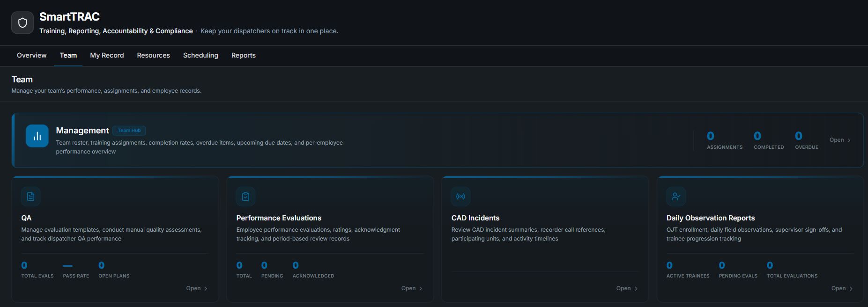Click the PASS RATE stat in QA
Screen dimensions: 868x307
tap(76, 270)
